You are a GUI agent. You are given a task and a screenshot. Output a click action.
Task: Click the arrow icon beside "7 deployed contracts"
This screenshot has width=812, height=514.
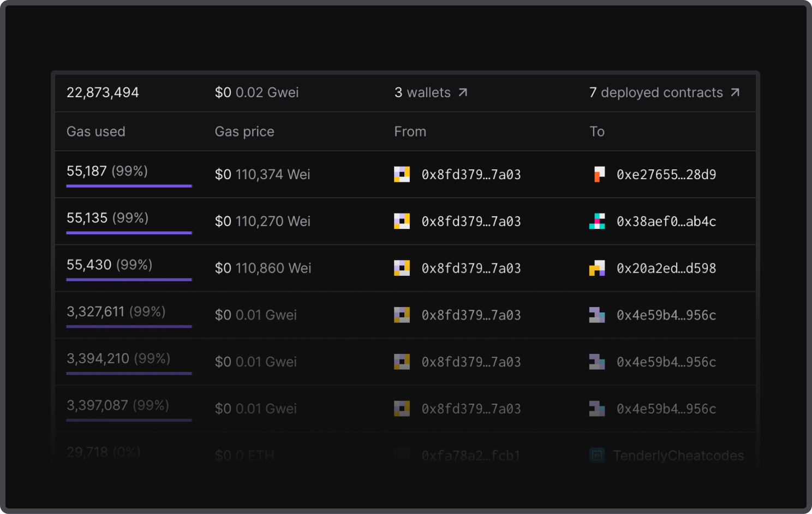click(x=735, y=92)
